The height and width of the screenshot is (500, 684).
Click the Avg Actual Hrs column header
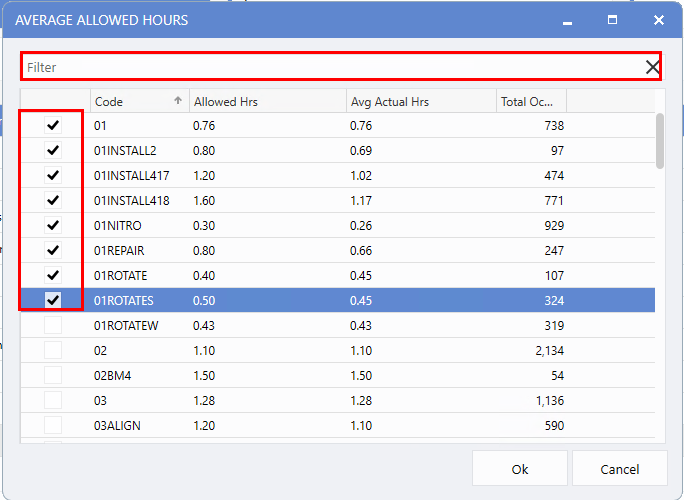(420, 101)
